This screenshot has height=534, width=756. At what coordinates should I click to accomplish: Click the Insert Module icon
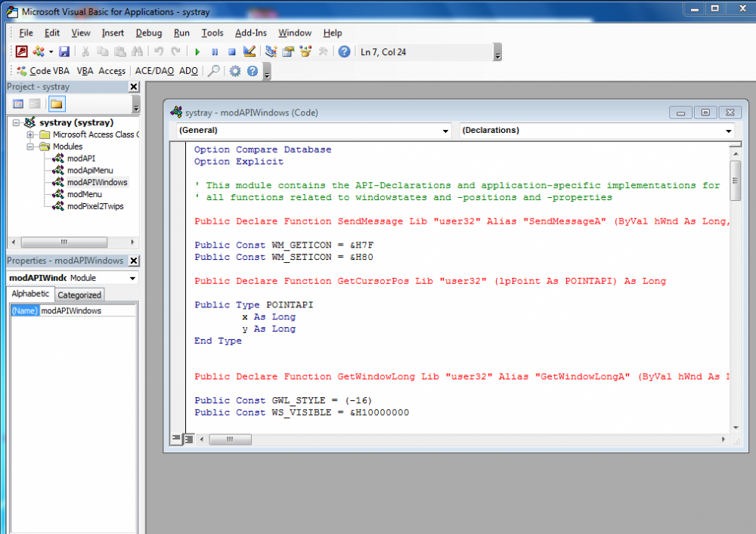coord(39,51)
